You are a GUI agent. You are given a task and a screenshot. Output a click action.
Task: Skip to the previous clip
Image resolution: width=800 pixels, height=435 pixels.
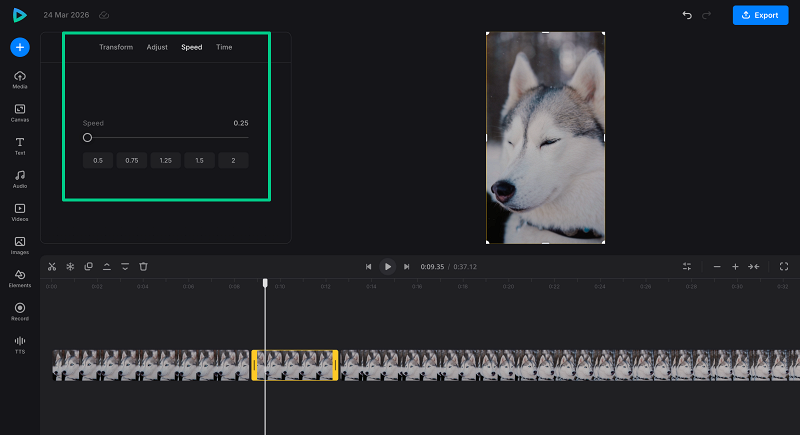coord(368,267)
